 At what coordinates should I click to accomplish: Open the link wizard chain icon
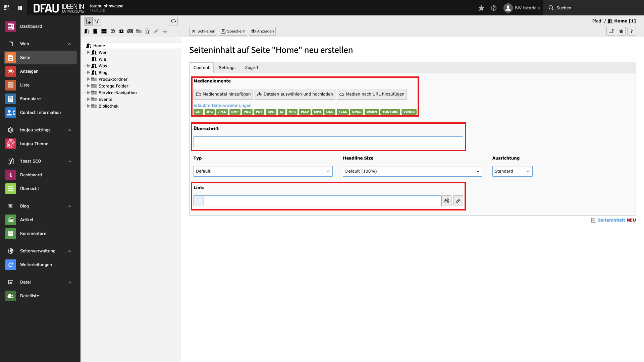[458, 201]
